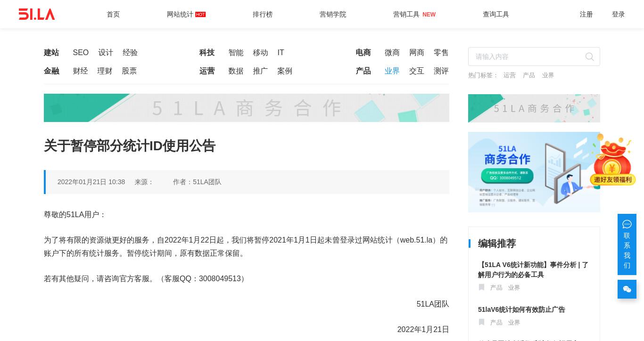This screenshot has height=341, width=644.
Task: Open the 案例 category
Action: tap(285, 71)
